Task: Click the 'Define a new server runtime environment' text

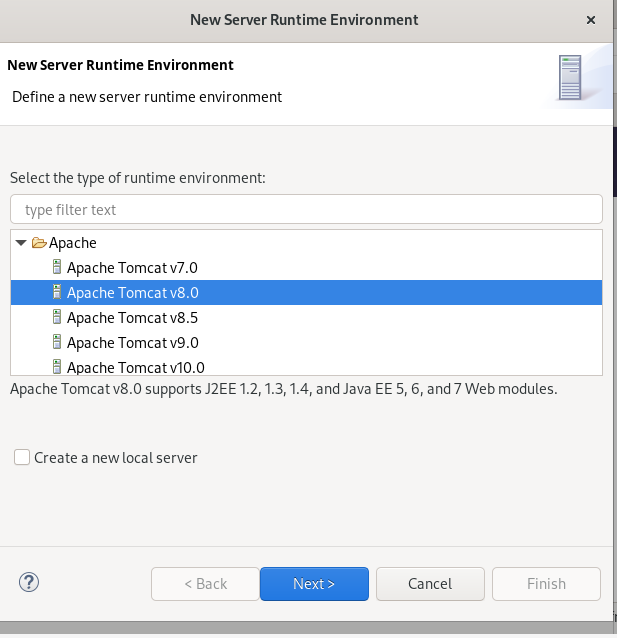Action: tap(147, 97)
